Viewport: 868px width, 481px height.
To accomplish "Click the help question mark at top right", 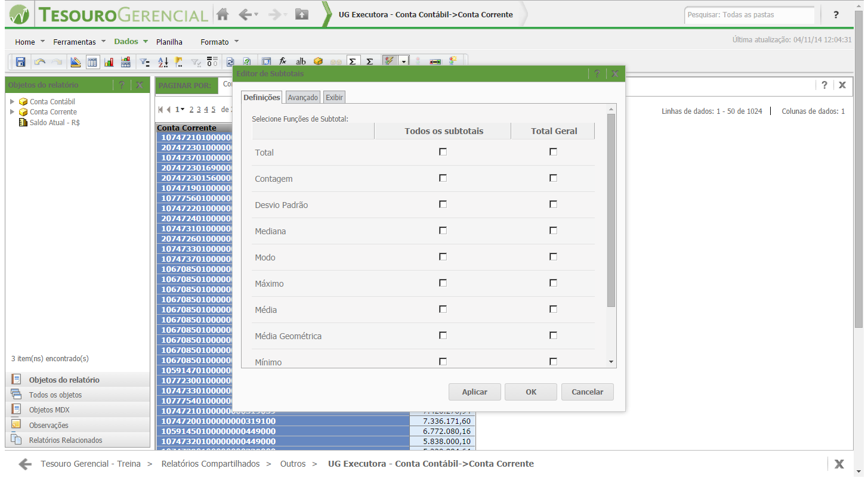I will pyautogui.click(x=836, y=15).
